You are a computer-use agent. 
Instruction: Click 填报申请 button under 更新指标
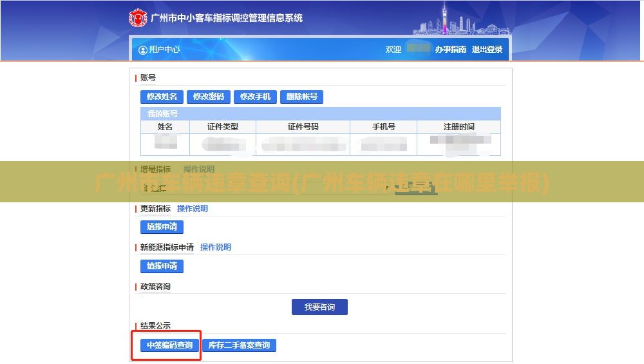(162, 227)
